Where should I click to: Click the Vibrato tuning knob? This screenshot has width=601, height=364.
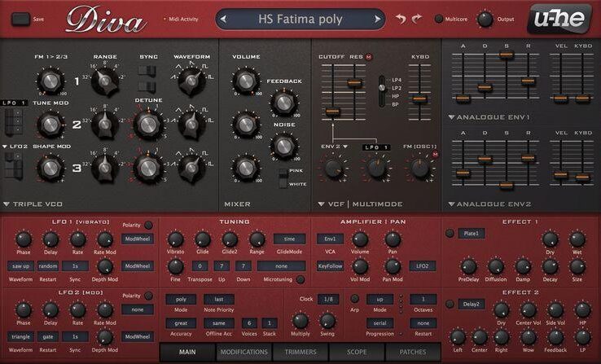pyautogui.click(x=176, y=239)
